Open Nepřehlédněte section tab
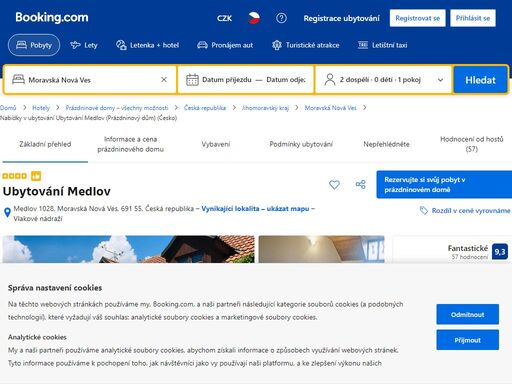Screen dimensions: 512x384 pyautogui.click(x=386, y=144)
